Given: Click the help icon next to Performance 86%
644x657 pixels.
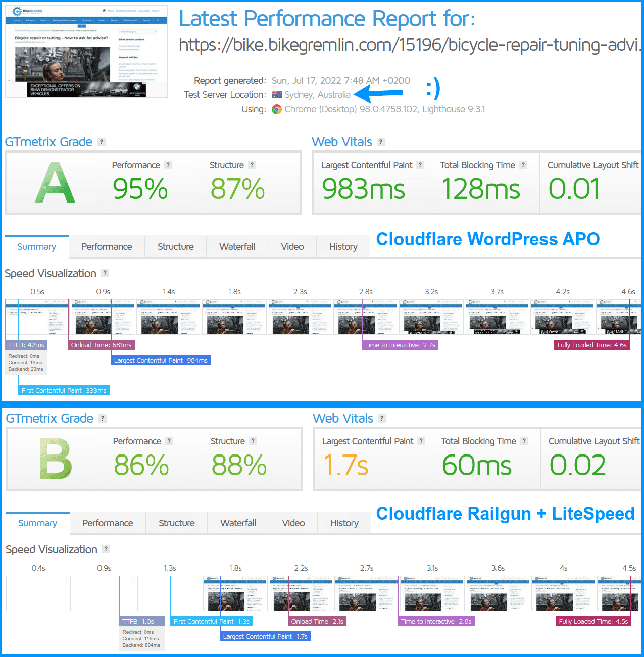Looking at the screenshot, I should pos(169,441).
